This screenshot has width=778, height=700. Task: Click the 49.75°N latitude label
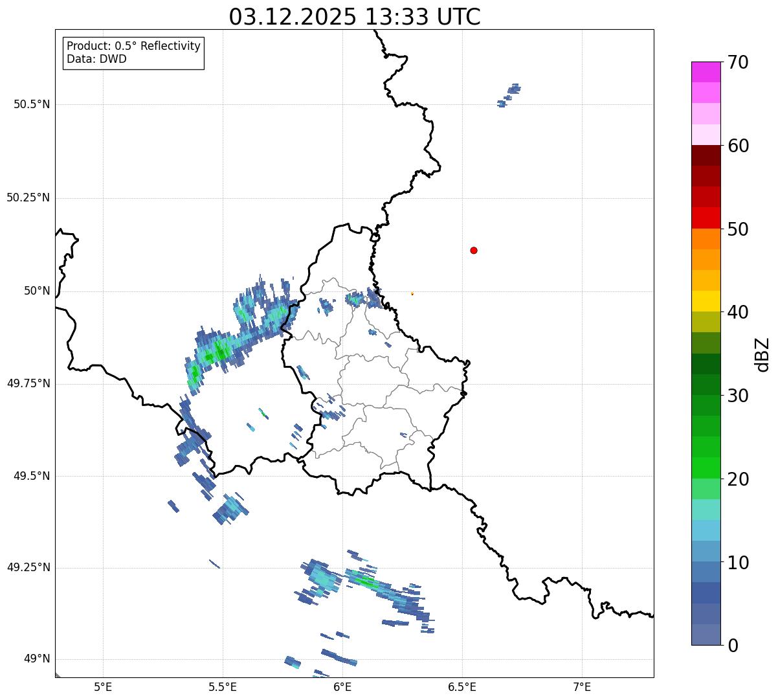click(28, 383)
